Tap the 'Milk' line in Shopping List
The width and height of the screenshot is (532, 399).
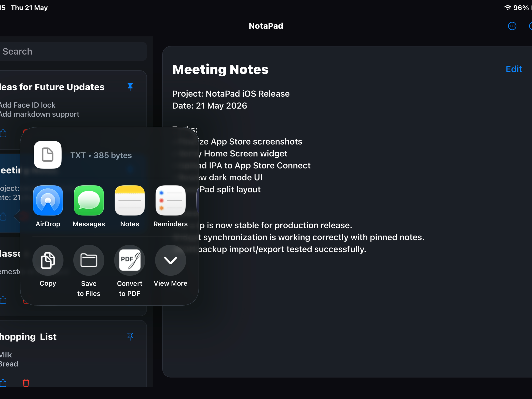[x=6, y=355]
